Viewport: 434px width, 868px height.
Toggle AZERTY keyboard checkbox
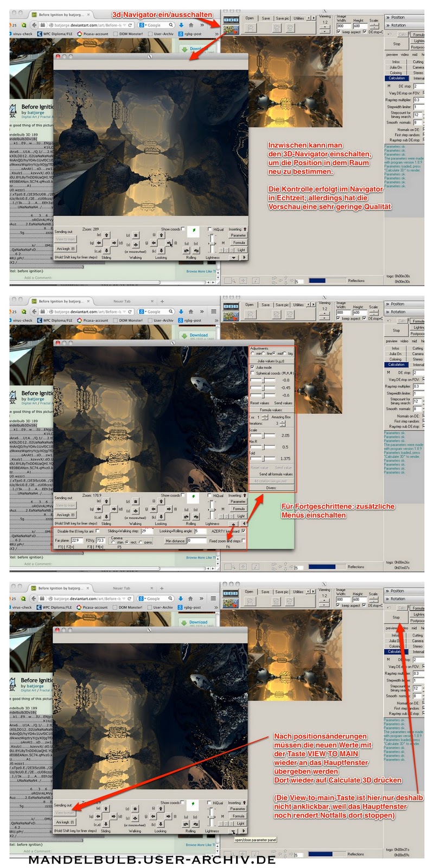244,531
